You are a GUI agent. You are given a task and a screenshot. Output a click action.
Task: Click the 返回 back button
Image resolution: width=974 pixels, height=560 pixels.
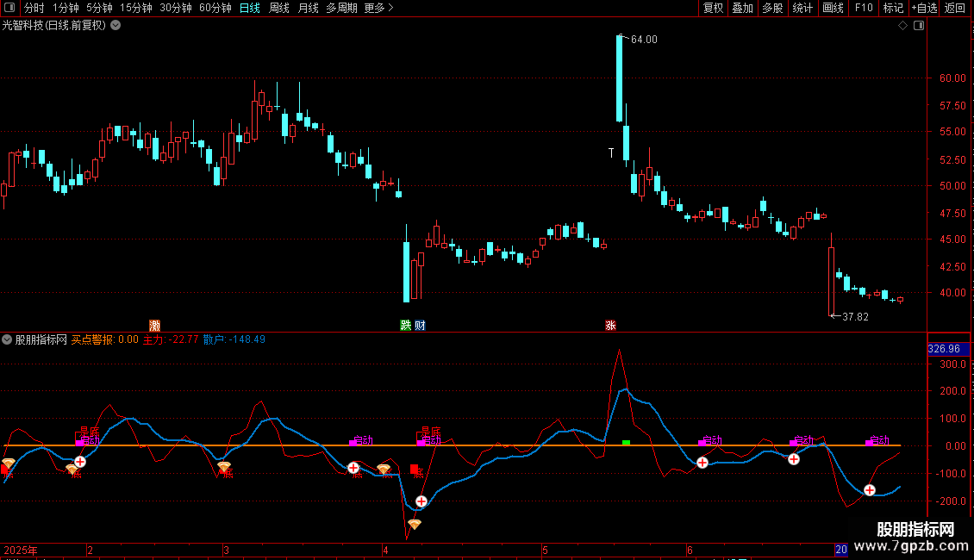(955, 8)
